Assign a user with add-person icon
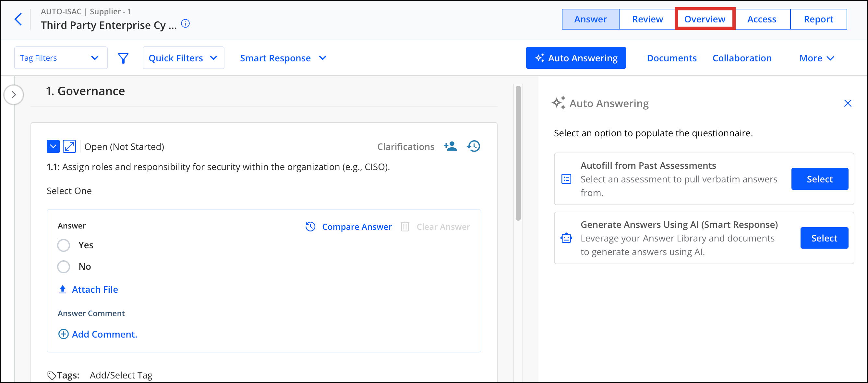This screenshot has height=383, width=868. [x=450, y=146]
